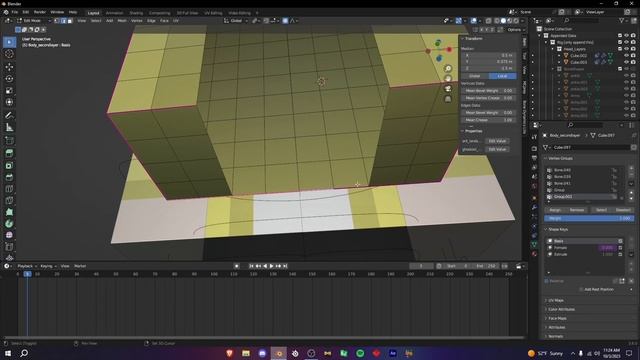Screen dimensions: 640x360
Task: Open the Object Data properties tab
Action: (x=534, y=244)
